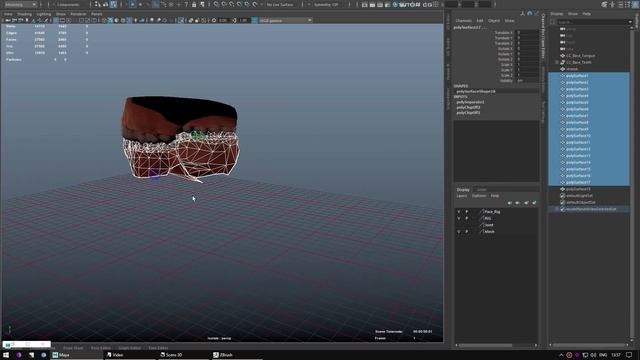Select polySurfaceShape18 under SHAPES
Screen dimensions: 640x360
(476, 91)
